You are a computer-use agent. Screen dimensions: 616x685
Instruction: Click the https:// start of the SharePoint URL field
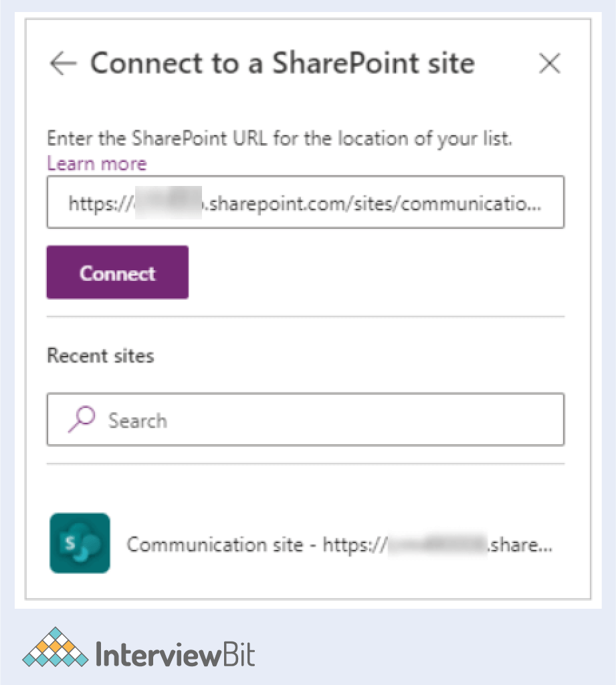coord(100,203)
